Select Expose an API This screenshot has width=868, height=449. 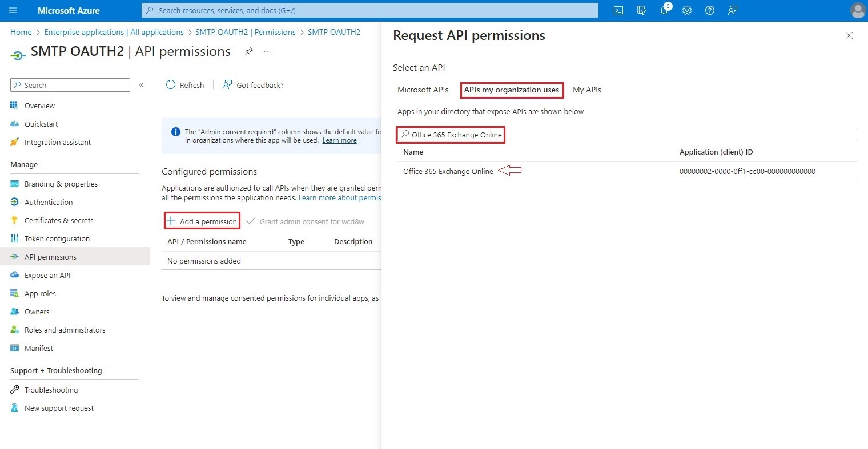click(47, 274)
